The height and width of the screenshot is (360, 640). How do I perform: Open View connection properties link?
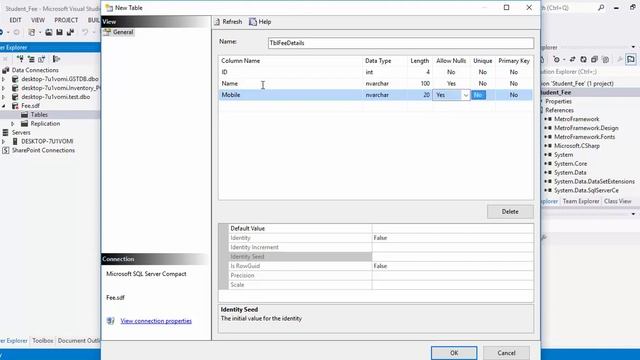(x=156, y=321)
